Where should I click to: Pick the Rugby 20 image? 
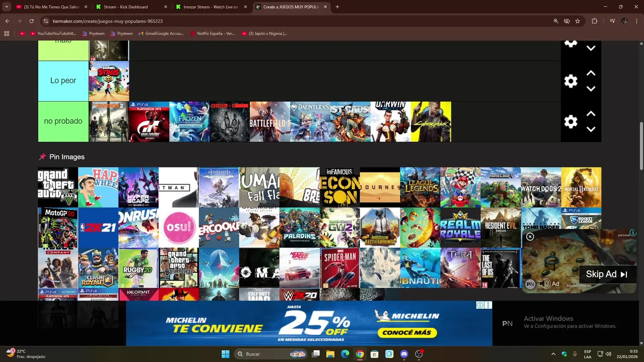coord(138,268)
